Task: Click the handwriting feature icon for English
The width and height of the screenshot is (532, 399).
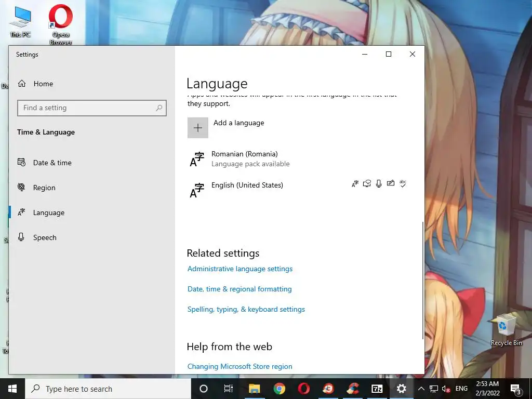Action: 391,183
